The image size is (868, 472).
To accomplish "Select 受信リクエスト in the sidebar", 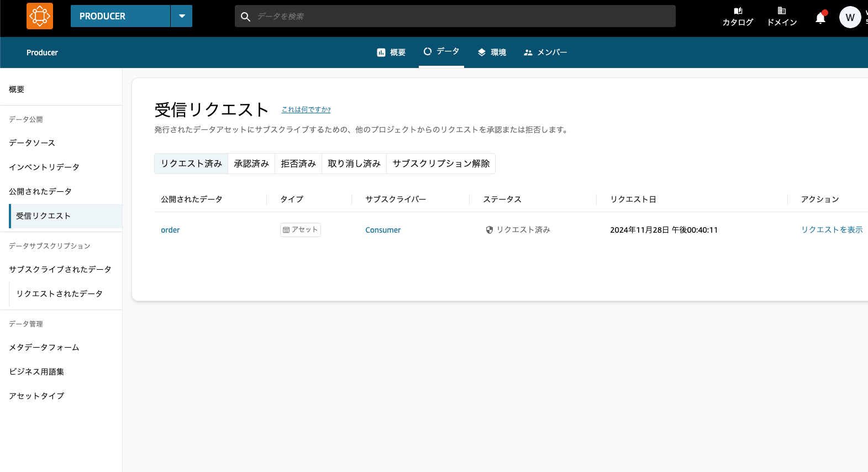I will pyautogui.click(x=65, y=216).
